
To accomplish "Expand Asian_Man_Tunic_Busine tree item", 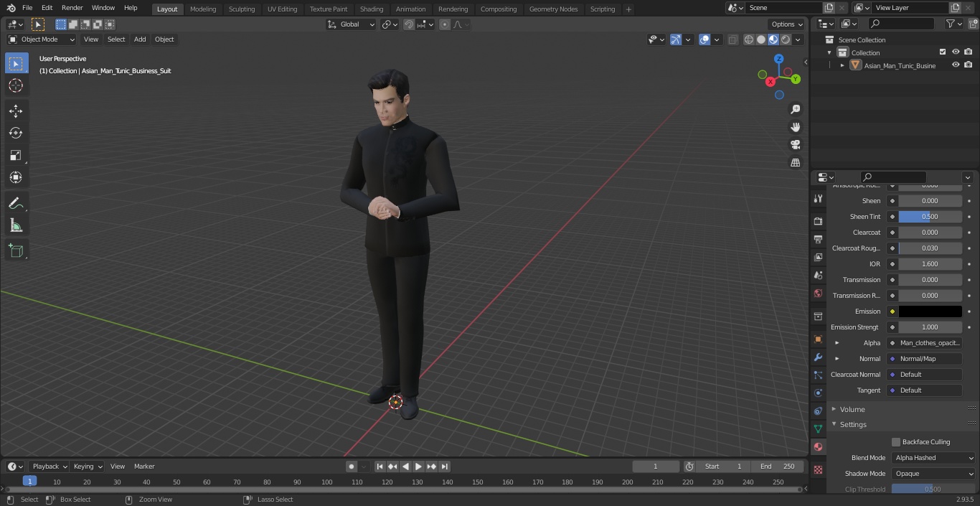I will [842, 65].
